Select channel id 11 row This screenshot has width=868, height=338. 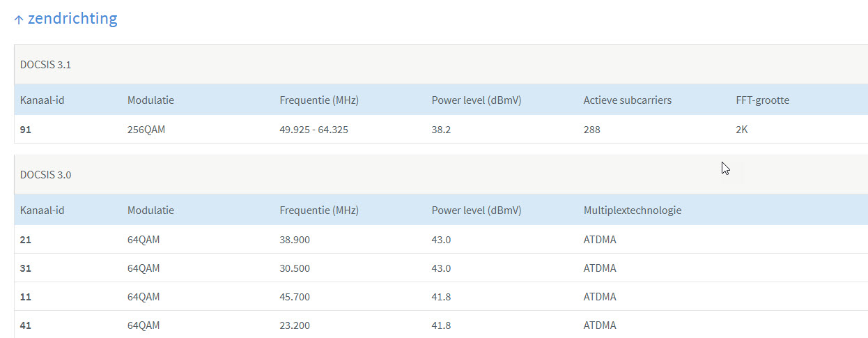pos(26,297)
